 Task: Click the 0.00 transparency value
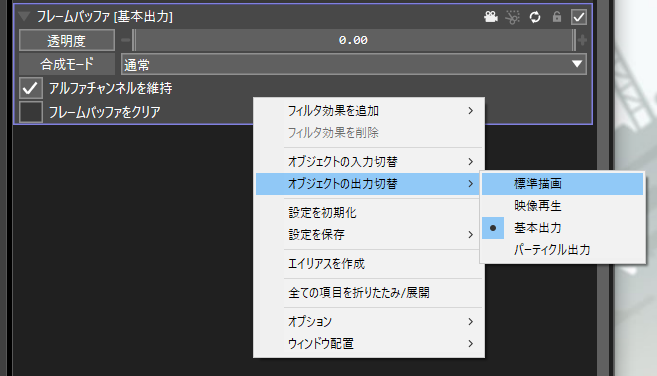(353, 40)
